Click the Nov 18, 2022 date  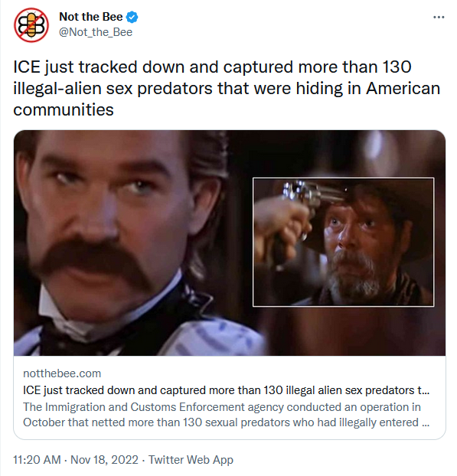tap(104, 460)
